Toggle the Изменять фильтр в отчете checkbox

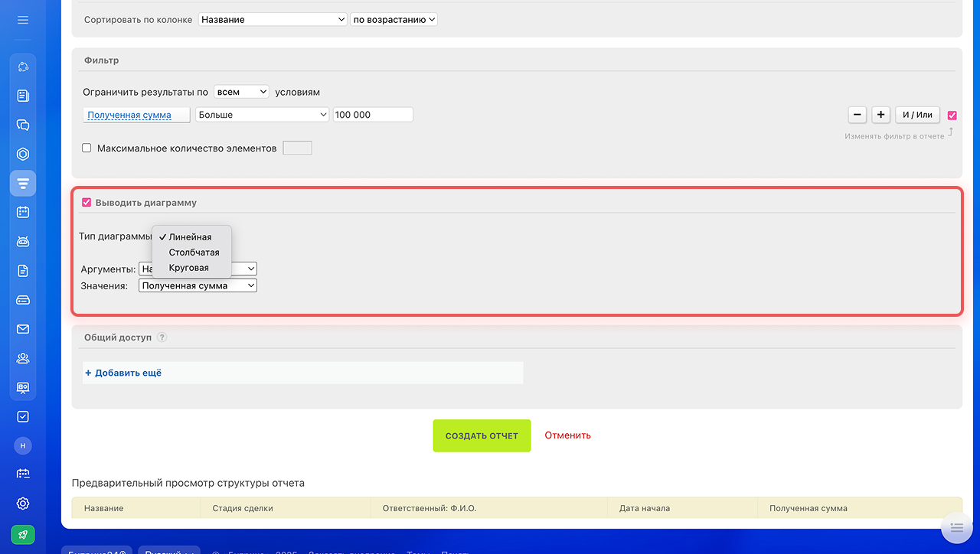tap(952, 116)
